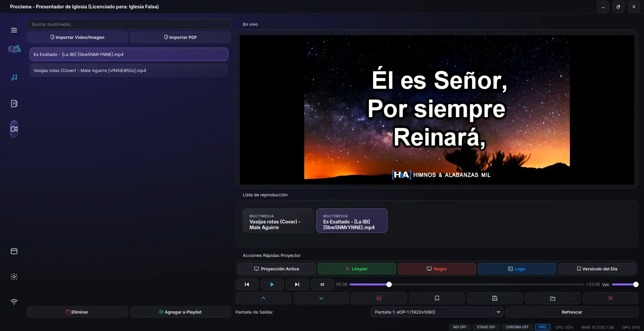Open the Bible book icon section
Viewport: 644px width, 331px height.
pyautogui.click(x=14, y=49)
